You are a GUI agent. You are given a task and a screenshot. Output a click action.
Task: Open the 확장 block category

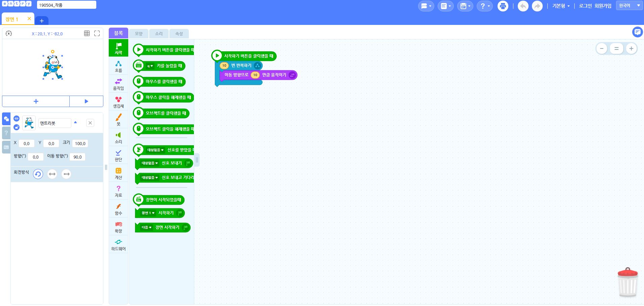point(118,227)
